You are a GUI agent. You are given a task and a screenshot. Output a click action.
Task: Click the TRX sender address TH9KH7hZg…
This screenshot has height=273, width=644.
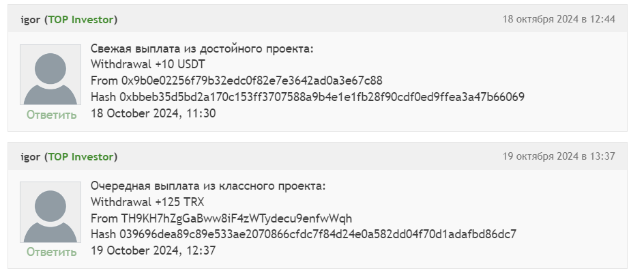coord(237,218)
